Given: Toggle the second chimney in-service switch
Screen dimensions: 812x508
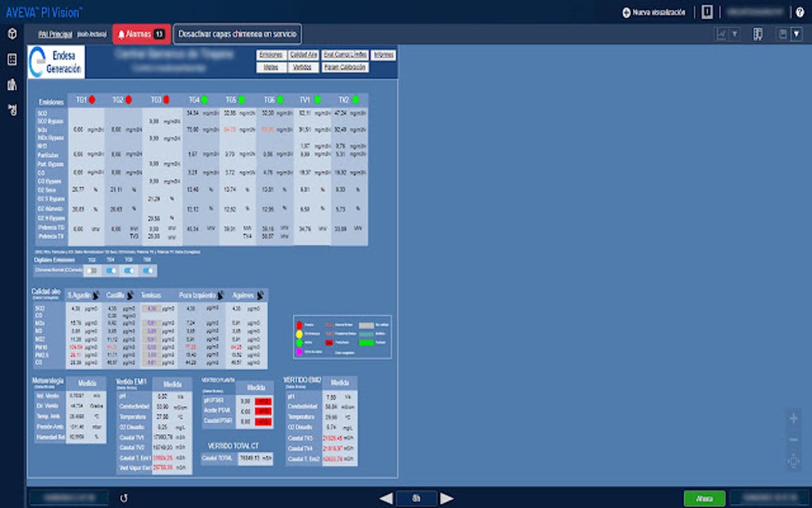Looking at the screenshot, I should tap(110, 270).
